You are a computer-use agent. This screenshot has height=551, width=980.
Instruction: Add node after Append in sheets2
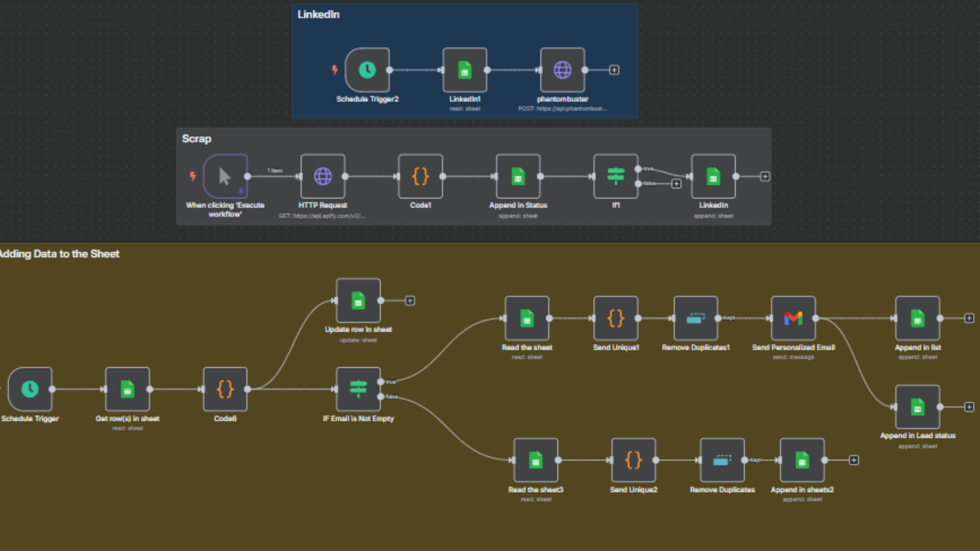854,460
